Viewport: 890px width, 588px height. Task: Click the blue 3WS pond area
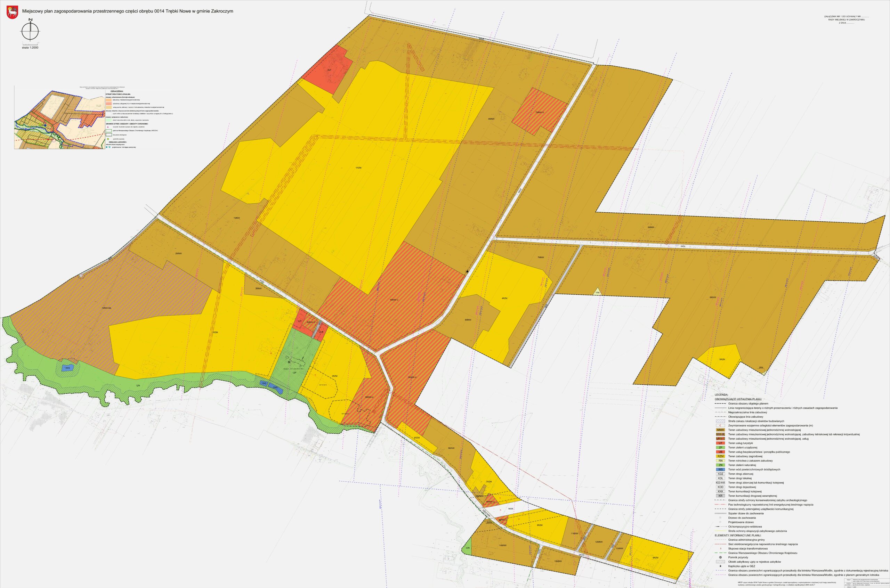tap(67, 368)
